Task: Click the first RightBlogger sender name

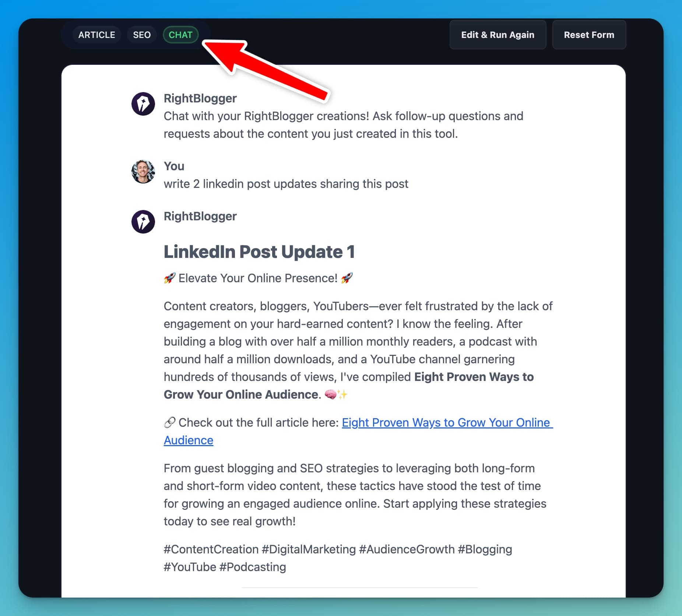Action: 200,98
